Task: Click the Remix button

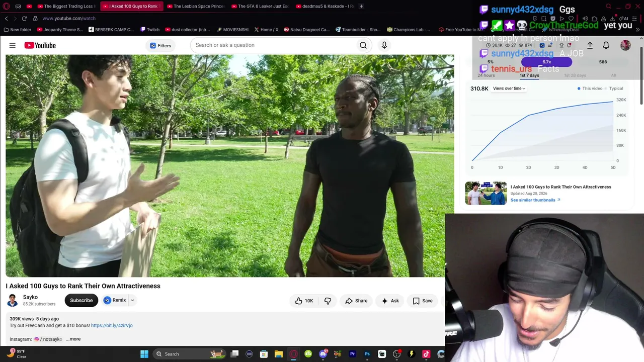Action: (115, 300)
